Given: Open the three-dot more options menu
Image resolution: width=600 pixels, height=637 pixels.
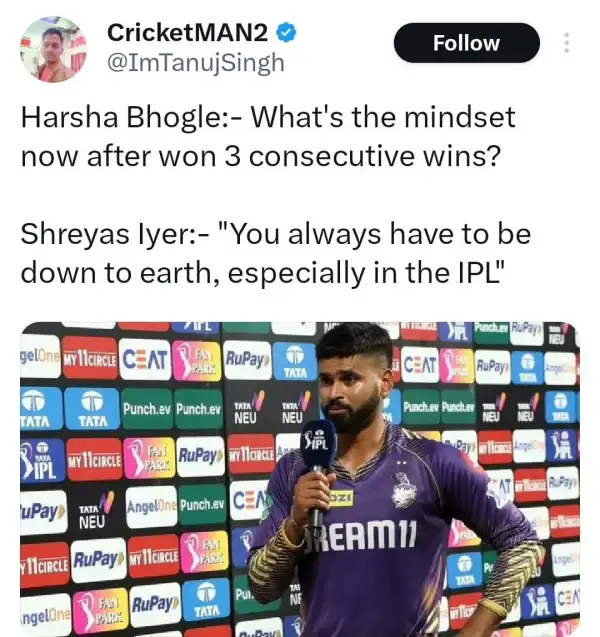Looking at the screenshot, I should (566, 43).
